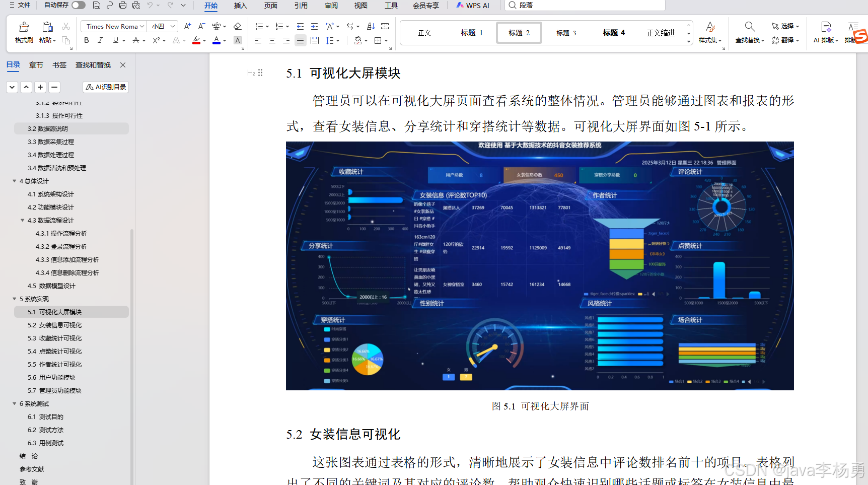Collapse the 4.3 数据流程设计 tree item
The image size is (868, 485).
pyautogui.click(x=22, y=220)
